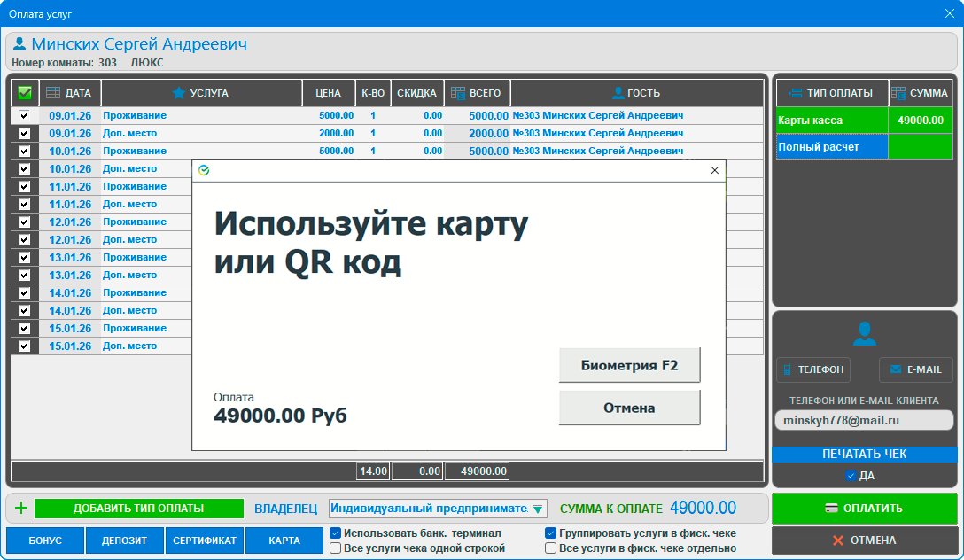964x560 pixels.
Task: Uncheck the 15.01.26 Доп. место row checkbox
Action: point(24,346)
